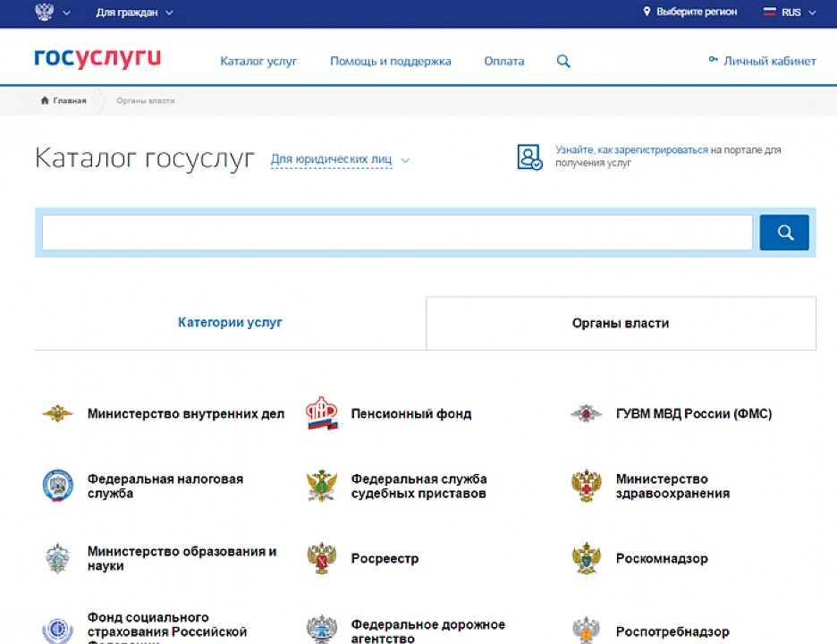Click the Russian flag icon
Viewport: 837px width, 644px height.
click(769, 12)
